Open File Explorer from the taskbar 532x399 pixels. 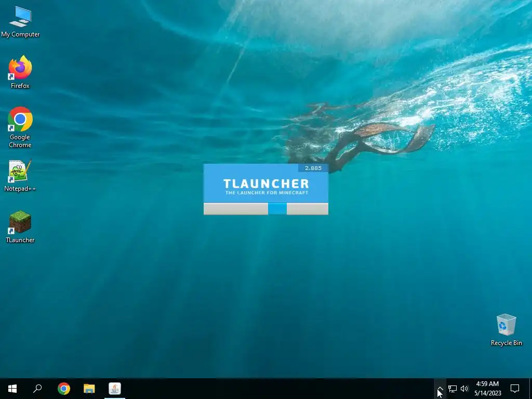tap(89, 389)
